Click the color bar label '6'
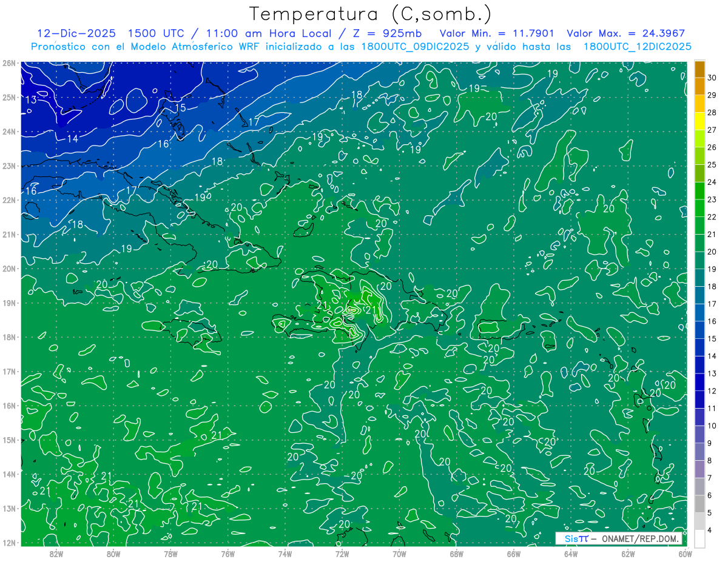 [x=710, y=496]
